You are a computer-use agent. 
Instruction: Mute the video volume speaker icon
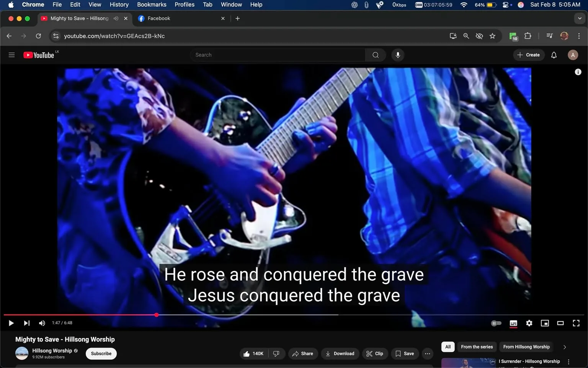42,323
